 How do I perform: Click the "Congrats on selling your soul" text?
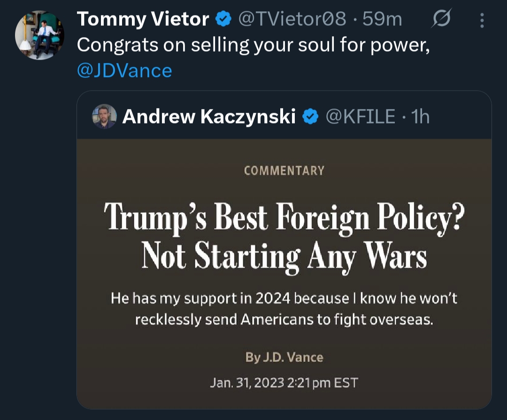[253, 45]
